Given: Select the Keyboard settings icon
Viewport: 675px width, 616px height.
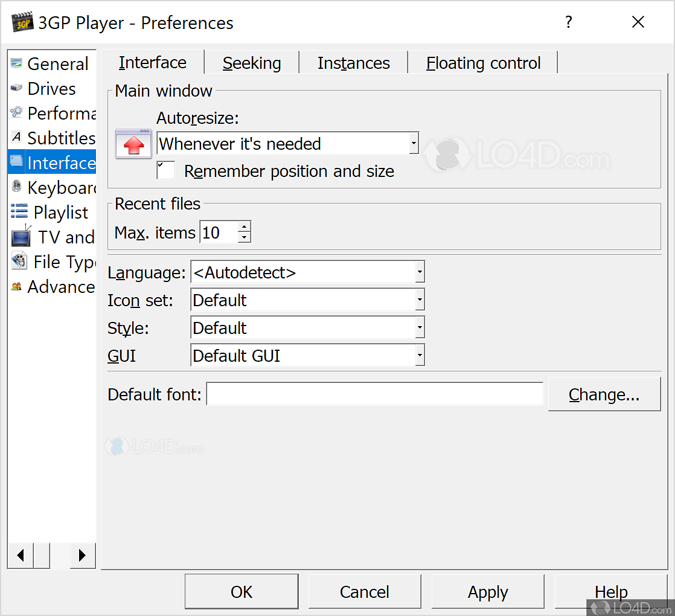Looking at the screenshot, I should pos(16,187).
